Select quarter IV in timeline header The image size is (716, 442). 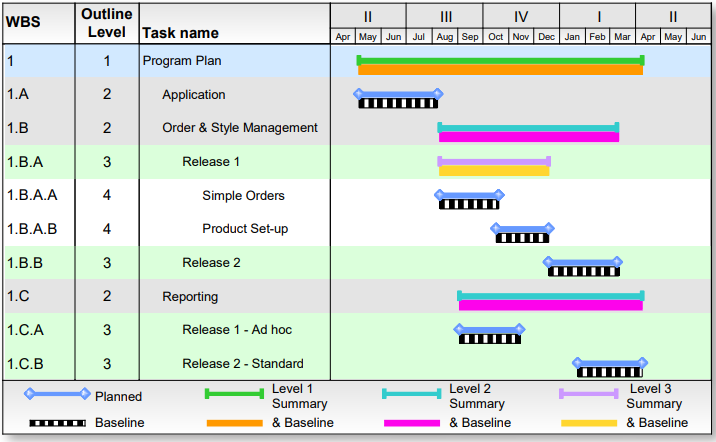[521, 16]
